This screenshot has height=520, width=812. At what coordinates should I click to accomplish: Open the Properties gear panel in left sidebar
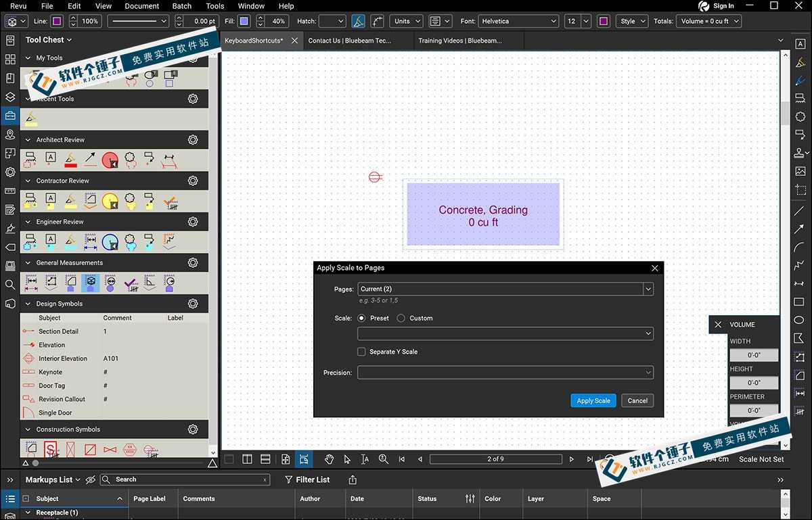click(x=10, y=172)
